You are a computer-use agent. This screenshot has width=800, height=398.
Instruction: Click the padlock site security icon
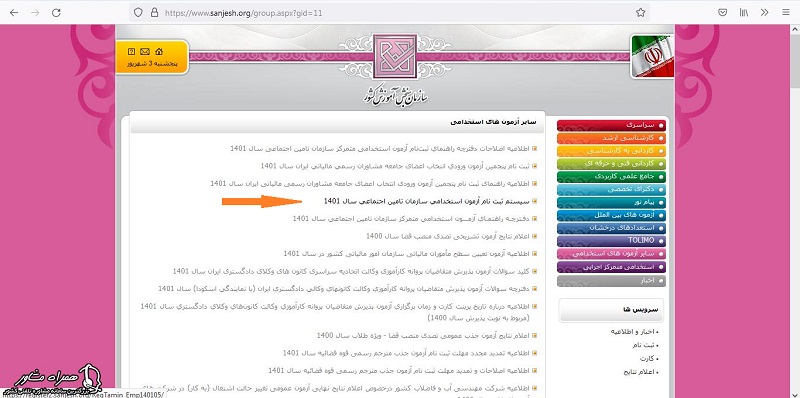click(x=154, y=13)
